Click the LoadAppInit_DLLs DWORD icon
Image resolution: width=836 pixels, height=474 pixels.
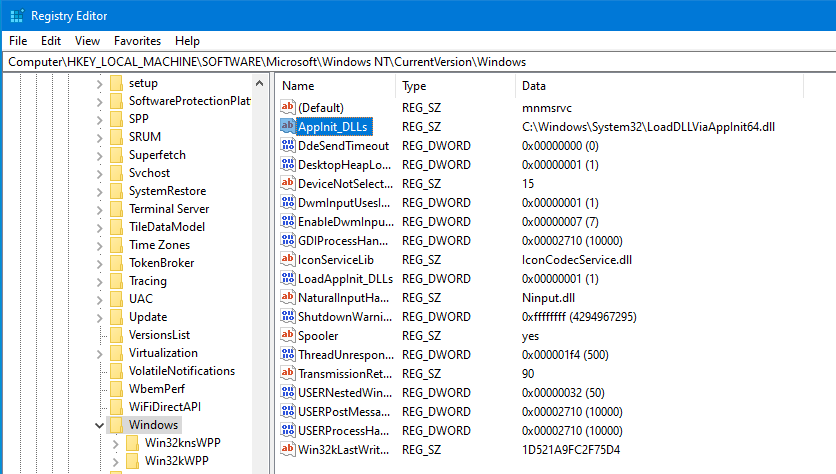pyautogui.click(x=288, y=279)
